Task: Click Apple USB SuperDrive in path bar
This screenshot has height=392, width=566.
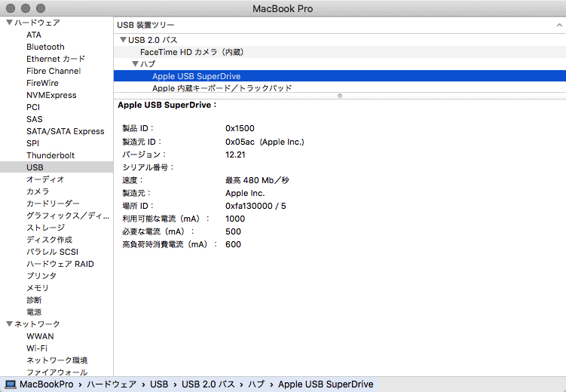Action: point(326,384)
